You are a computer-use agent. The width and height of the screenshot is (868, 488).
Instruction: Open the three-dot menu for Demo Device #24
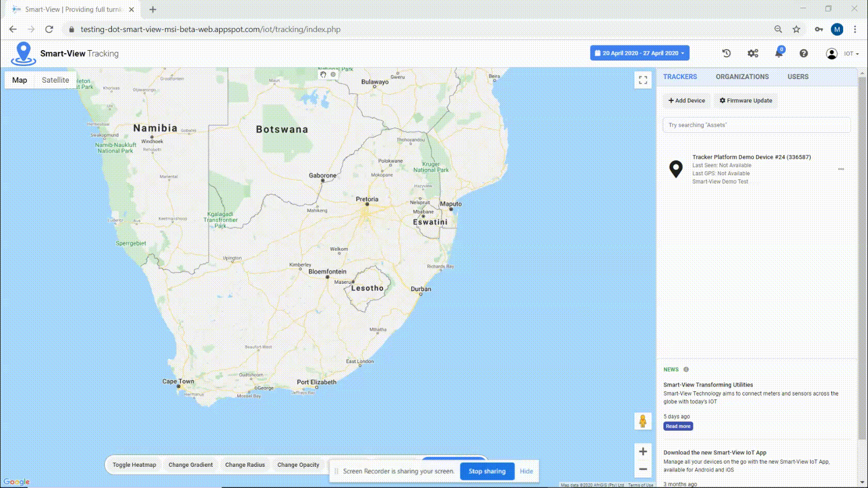[x=841, y=169]
